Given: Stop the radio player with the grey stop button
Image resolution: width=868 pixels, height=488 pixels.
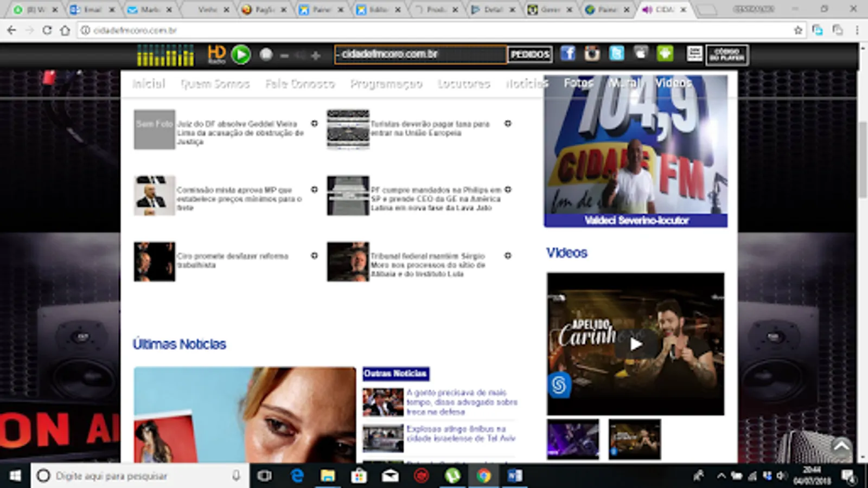Looking at the screenshot, I should [x=266, y=54].
